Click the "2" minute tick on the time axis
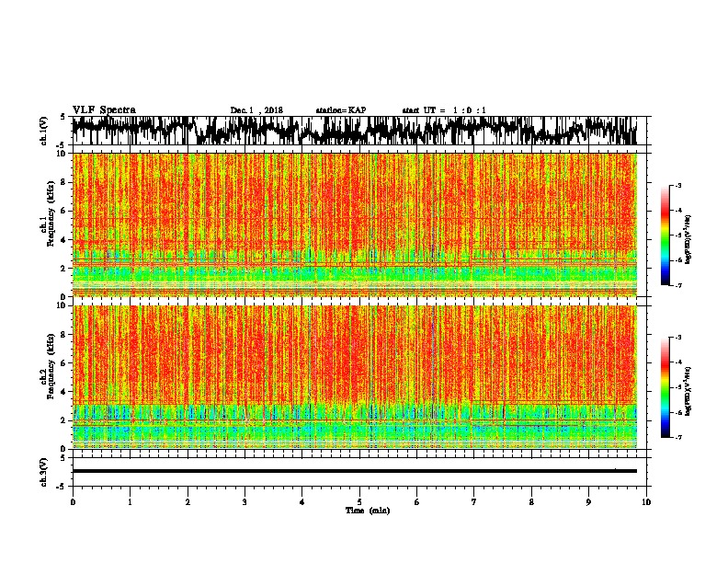 click(x=188, y=502)
